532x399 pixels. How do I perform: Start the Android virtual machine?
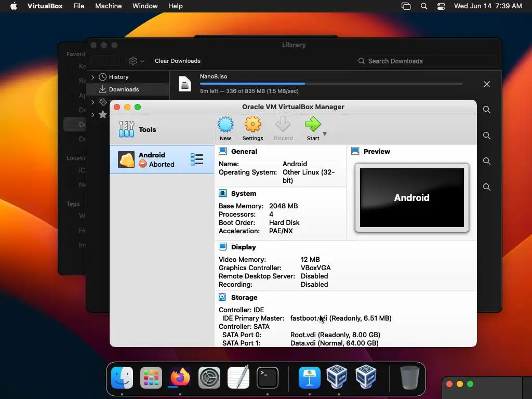point(313,129)
